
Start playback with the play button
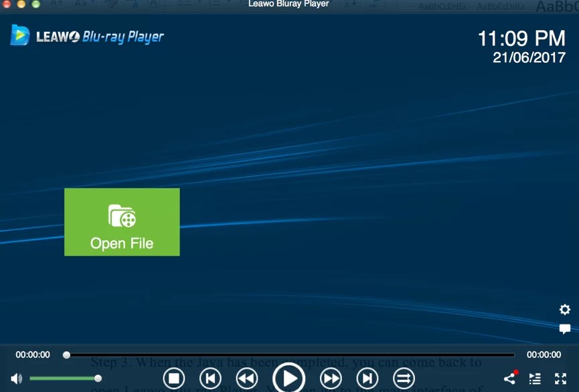pos(289,377)
